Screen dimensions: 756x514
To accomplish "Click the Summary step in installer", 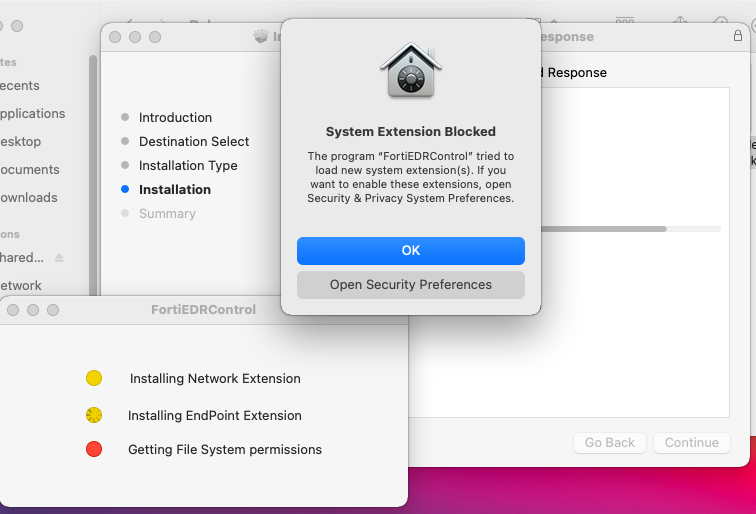I will click(167, 213).
